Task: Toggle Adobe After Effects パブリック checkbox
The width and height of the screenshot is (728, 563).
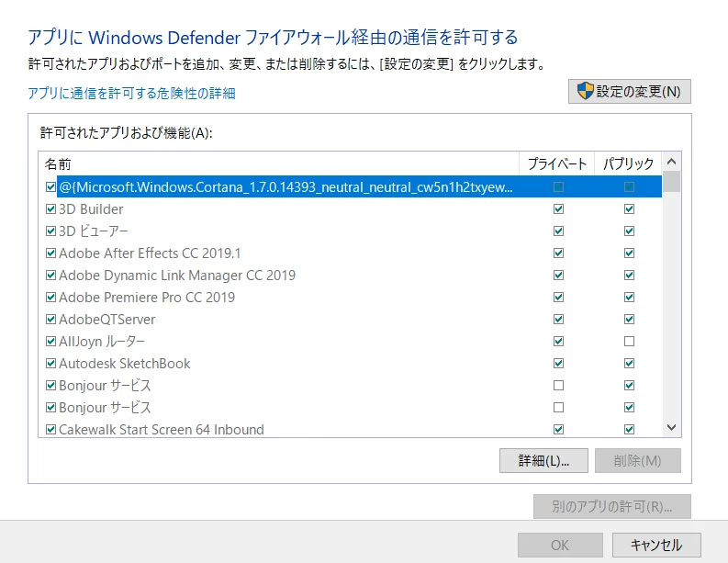Action: (x=629, y=253)
